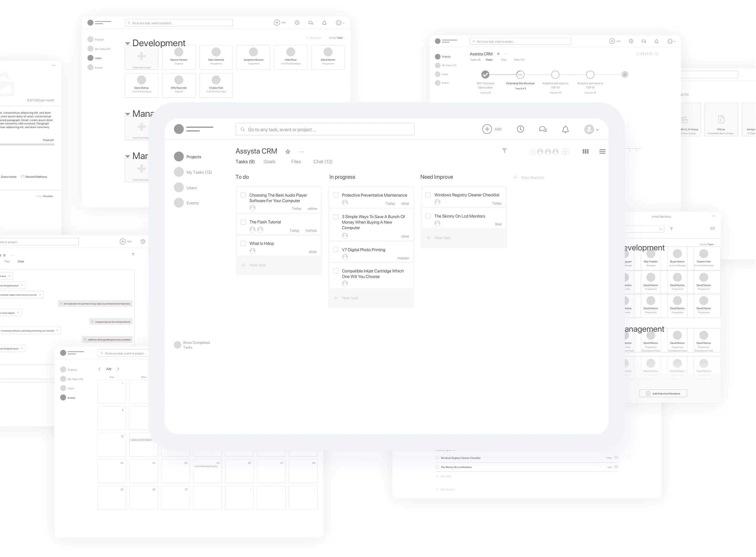Open chat bubbles icon in main header
The image size is (756, 557).
543,129
